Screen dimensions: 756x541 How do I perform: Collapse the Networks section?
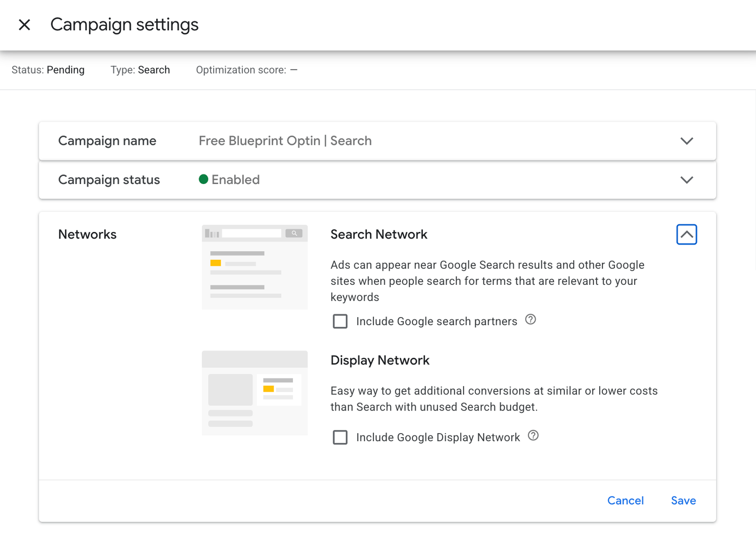coord(686,234)
